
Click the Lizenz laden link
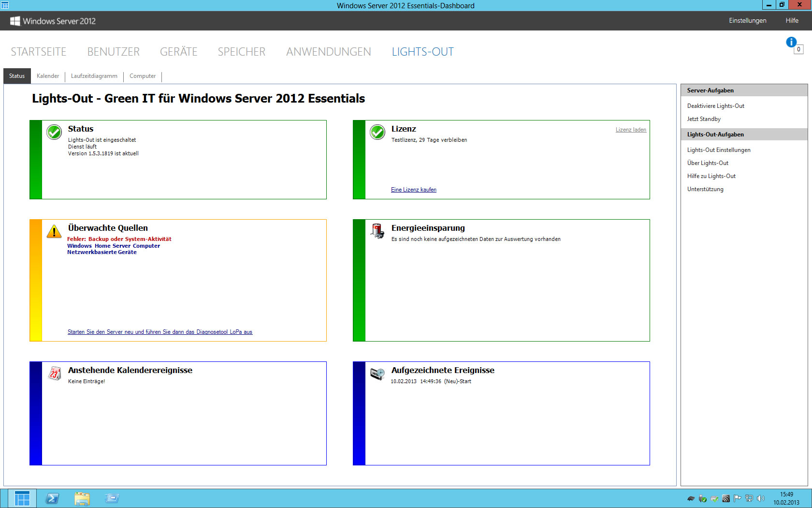[x=631, y=130]
